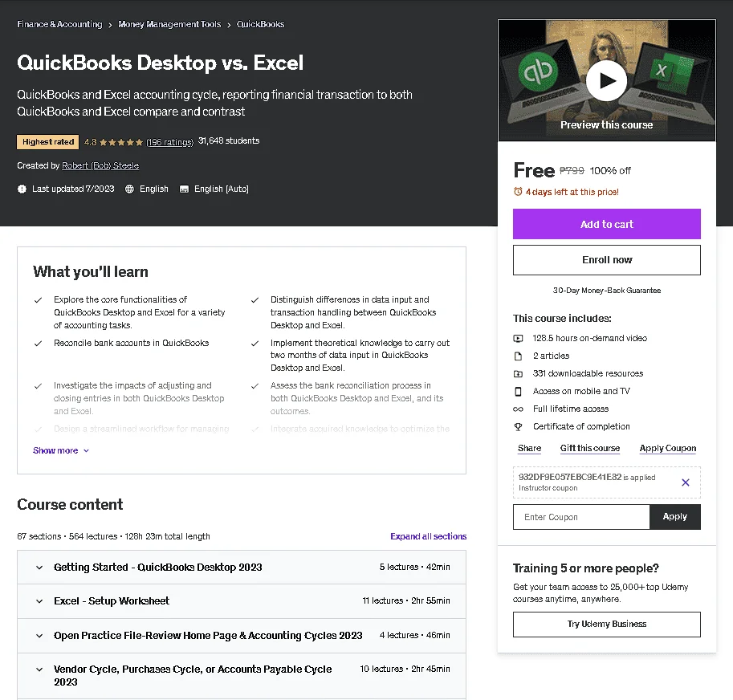The height and width of the screenshot is (700, 733).
Task: Expand all sections of course content
Action: (428, 536)
